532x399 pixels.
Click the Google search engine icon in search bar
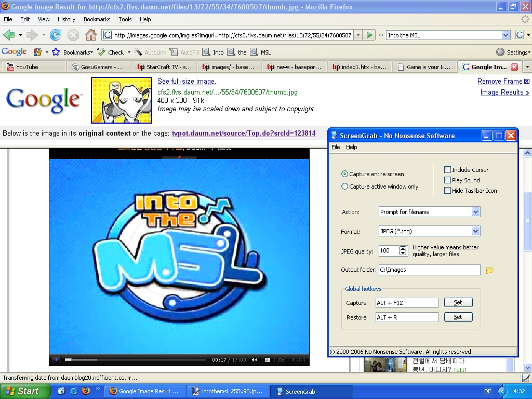pos(519,35)
